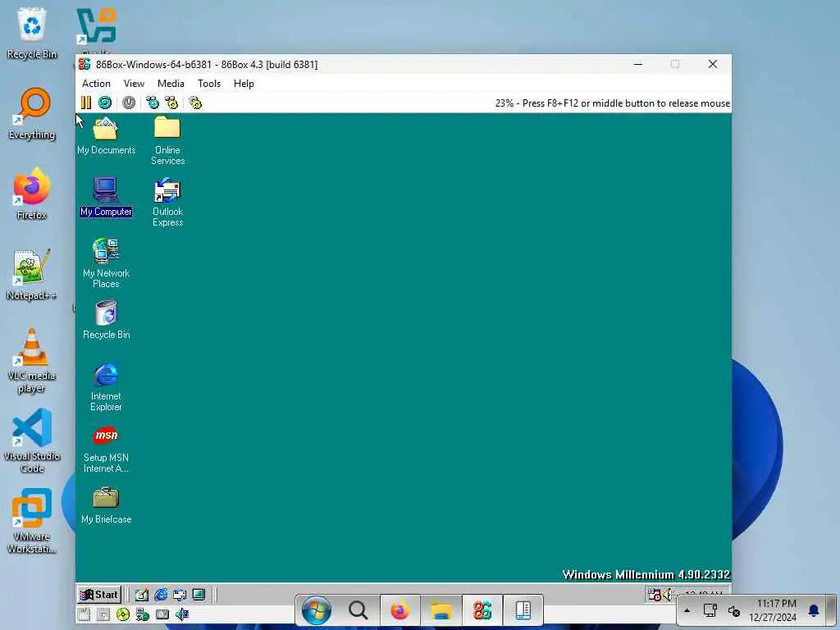The width and height of the screenshot is (840, 630).
Task: Open the clock showing 11:17 PM
Action: click(x=773, y=610)
